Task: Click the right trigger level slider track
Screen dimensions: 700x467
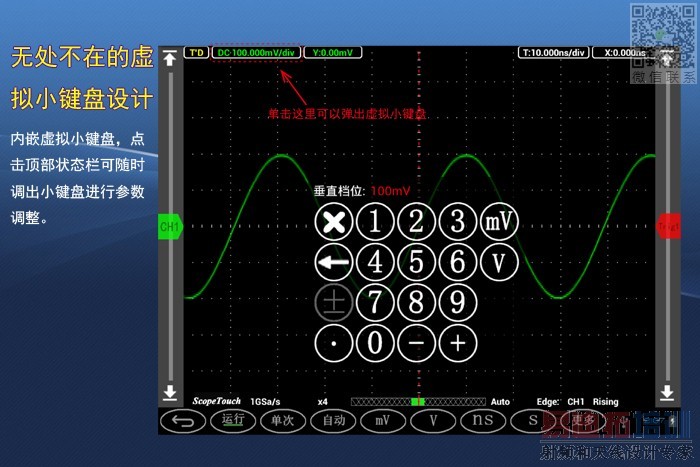Action: (667, 225)
